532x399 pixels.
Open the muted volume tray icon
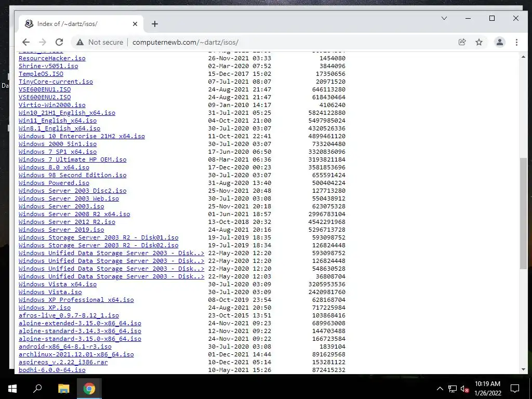[x=464, y=389]
